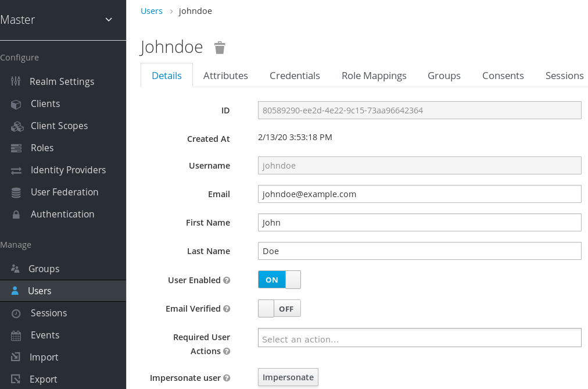Click the Groups people icon in sidebar
Image resolution: width=588 pixels, height=389 pixels.
(15, 269)
